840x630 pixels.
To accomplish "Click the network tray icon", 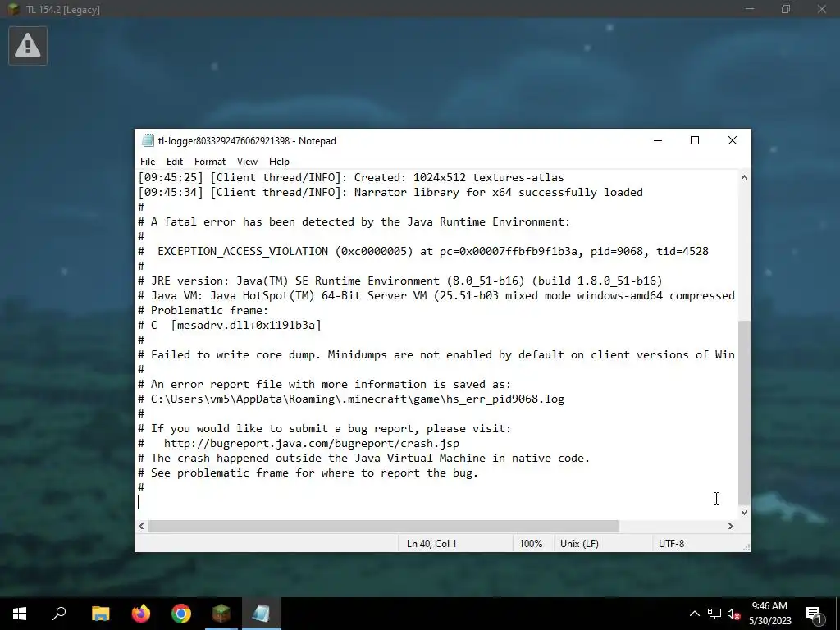I will point(714,614).
